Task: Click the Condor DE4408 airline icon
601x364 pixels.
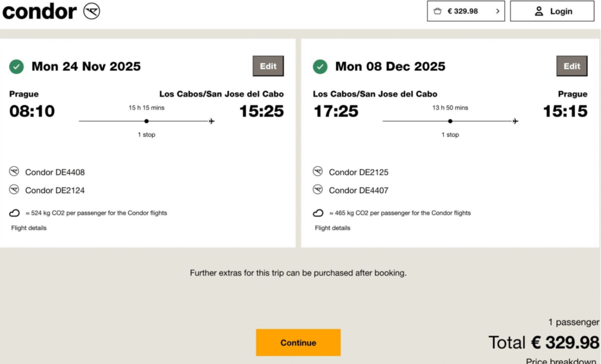Action: 15,172
